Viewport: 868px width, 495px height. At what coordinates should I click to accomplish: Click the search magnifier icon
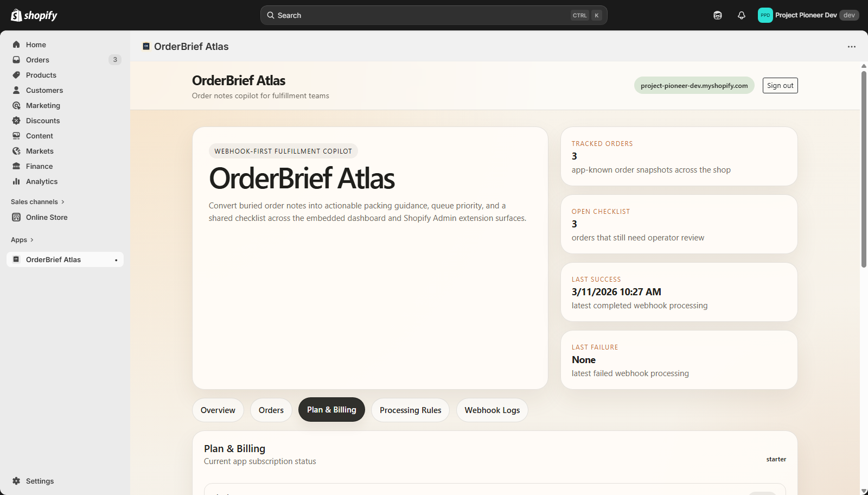(x=270, y=15)
